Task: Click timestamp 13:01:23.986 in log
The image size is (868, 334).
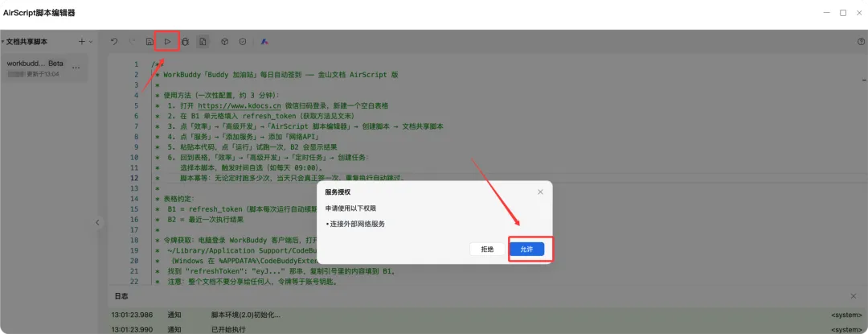Action: click(134, 315)
